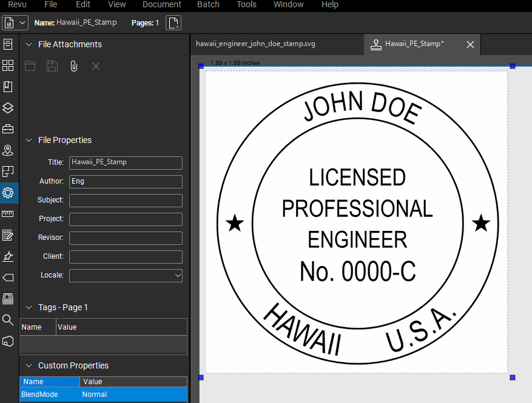This screenshot has height=403, width=532.
Task: Open the File Access panel icon
Action: pyautogui.click(x=8, y=44)
